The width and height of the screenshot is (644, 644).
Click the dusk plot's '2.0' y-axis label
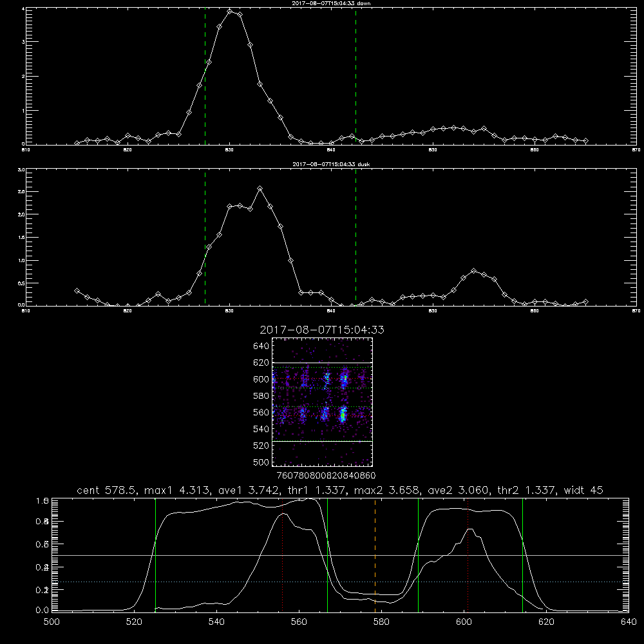coord(21,214)
